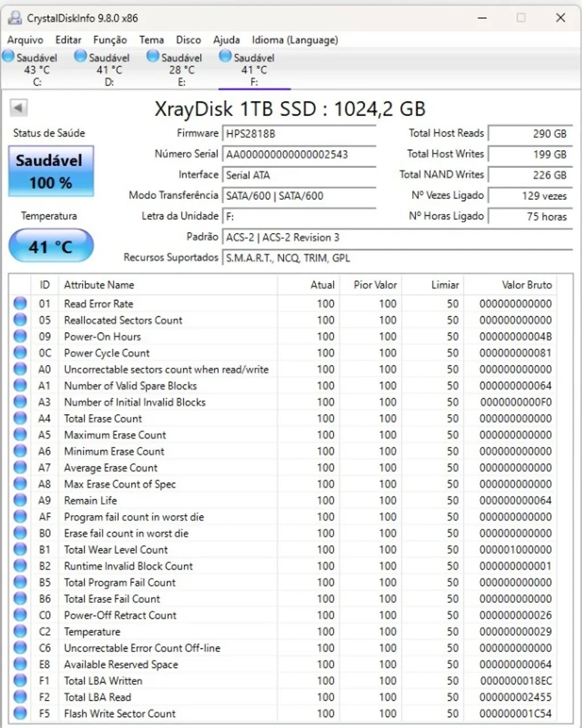Click the CrystalDiskInfo app icon in title bar
The width and height of the screenshot is (582, 728).
14,18
